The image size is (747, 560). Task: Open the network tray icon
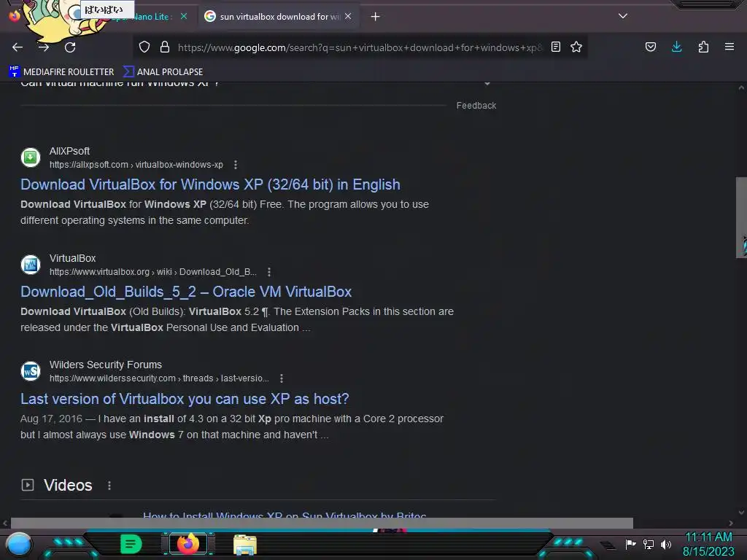point(649,544)
